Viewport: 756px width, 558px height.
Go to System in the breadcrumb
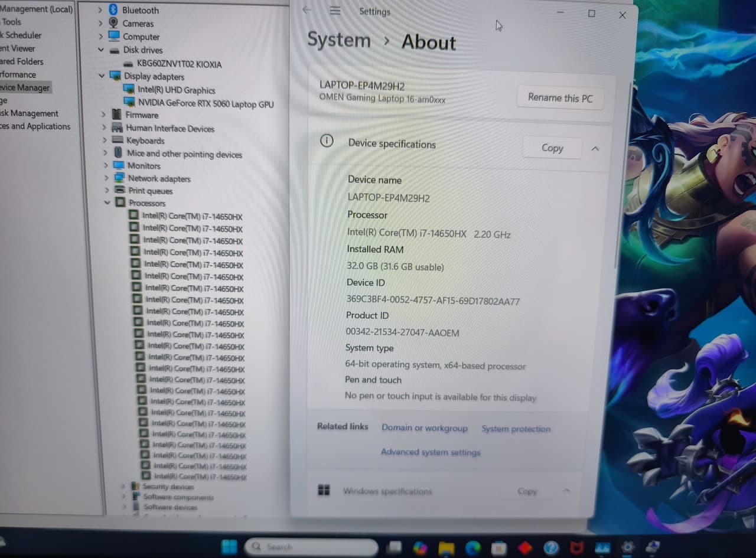(x=339, y=40)
